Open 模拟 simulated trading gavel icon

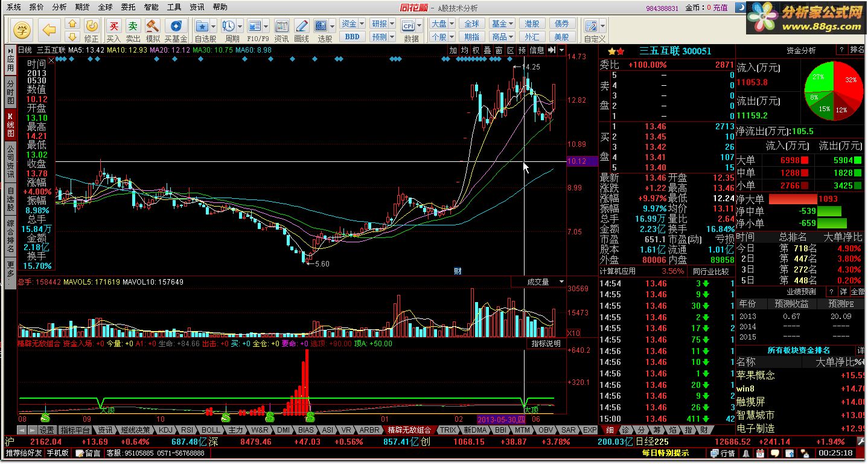tap(153, 26)
